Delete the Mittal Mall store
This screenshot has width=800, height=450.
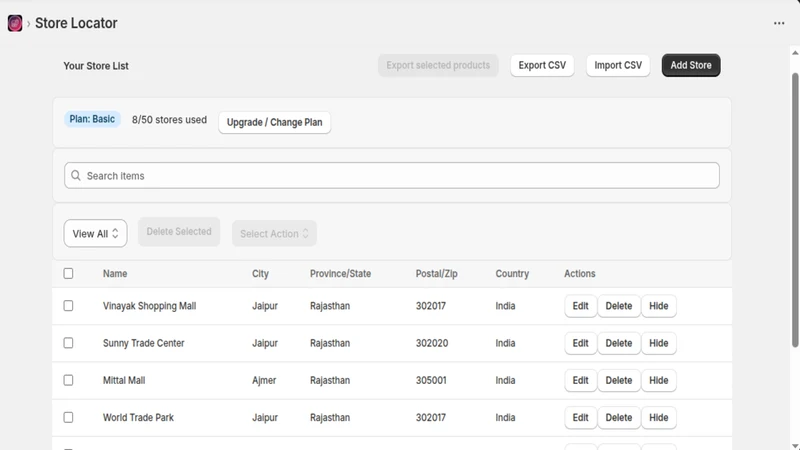[618, 380]
